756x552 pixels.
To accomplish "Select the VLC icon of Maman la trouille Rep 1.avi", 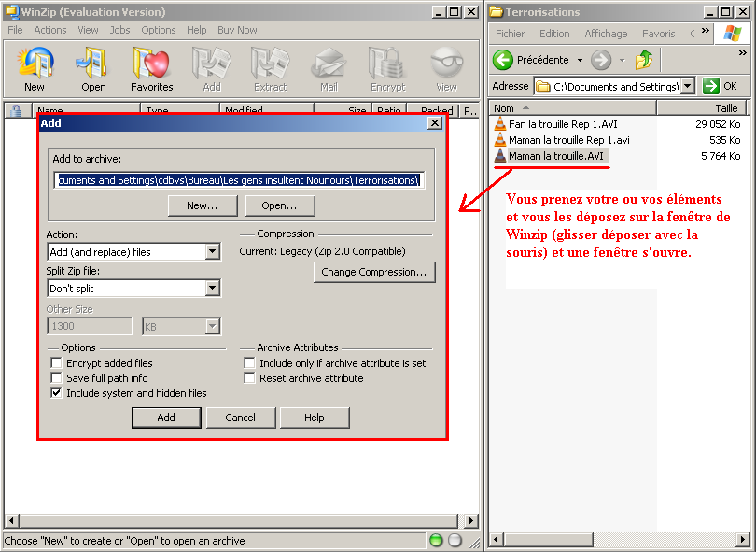I will click(x=500, y=140).
